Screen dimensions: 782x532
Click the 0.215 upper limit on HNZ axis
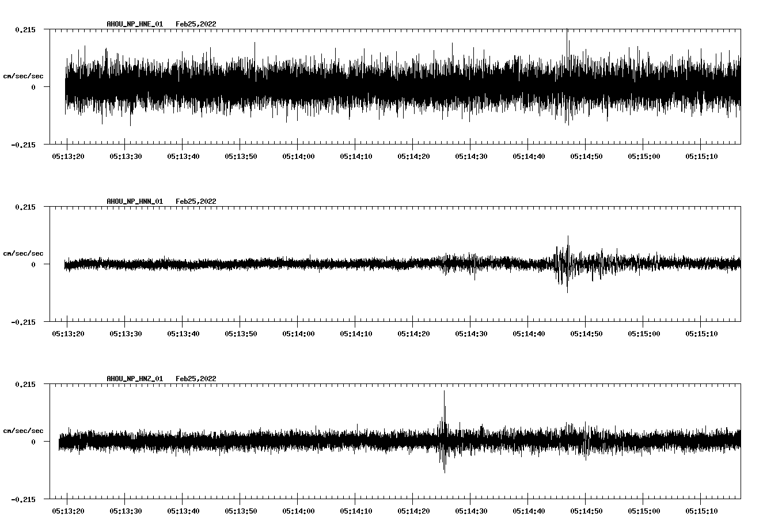(x=25, y=384)
